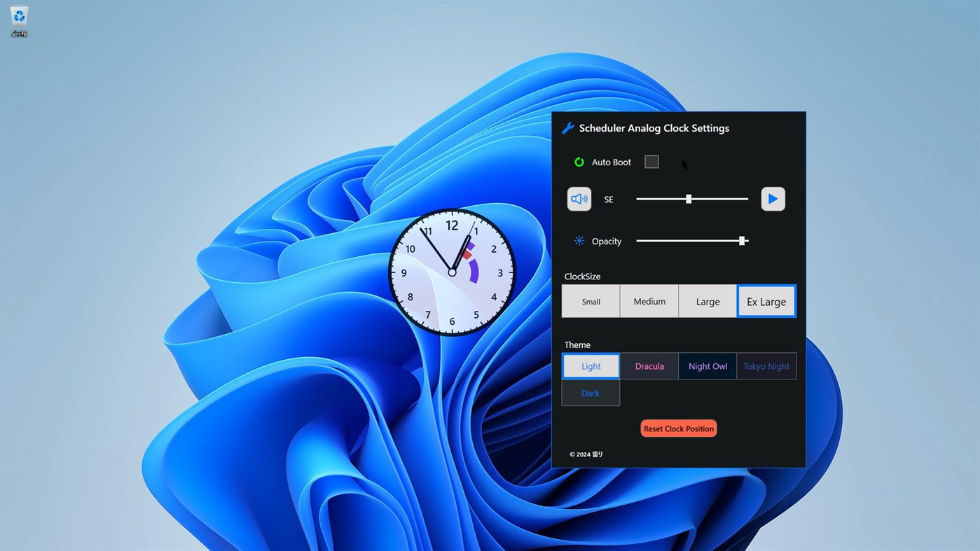The image size is (980, 551).
Task: Click the Opacity slider handle
Action: (742, 240)
